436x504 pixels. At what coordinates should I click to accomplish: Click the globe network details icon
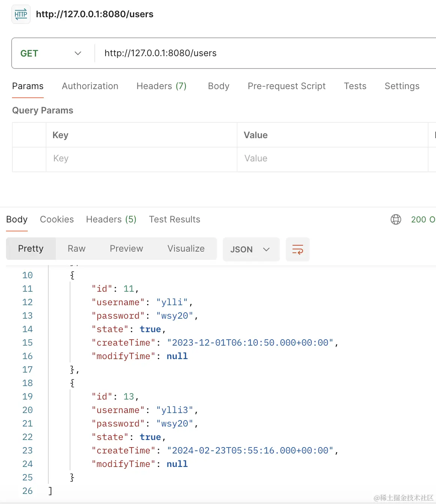[396, 219]
